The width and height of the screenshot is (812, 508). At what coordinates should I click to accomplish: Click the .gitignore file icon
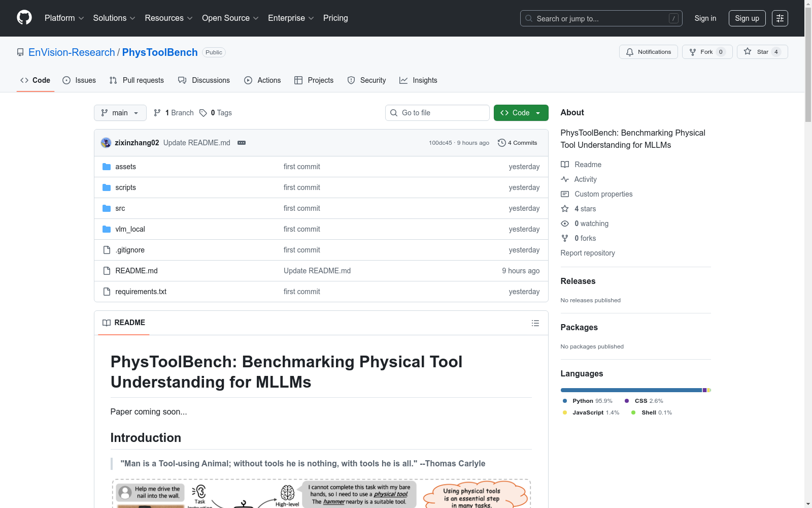107,250
